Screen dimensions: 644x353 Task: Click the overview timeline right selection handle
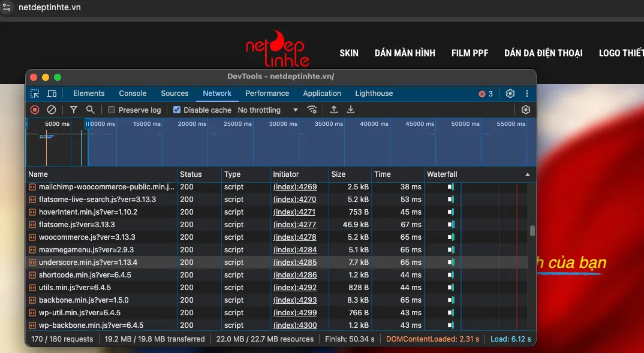coord(88,123)
